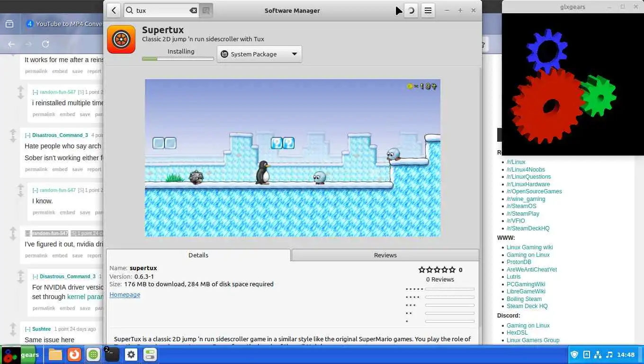Image resolution: width=644 pixels, height=364 pixels.
Task: Click the browser forward arrow
Action: pyautogui.click(x=28, y=44)
